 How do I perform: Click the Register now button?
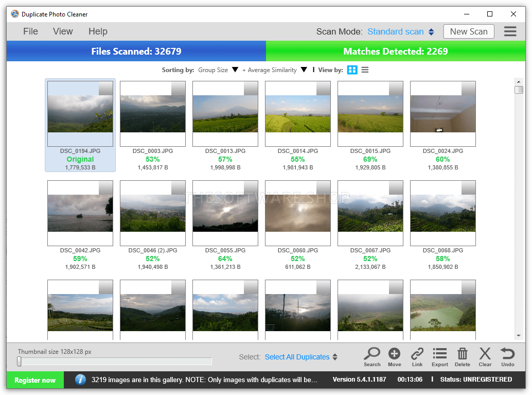click(35, 380)
